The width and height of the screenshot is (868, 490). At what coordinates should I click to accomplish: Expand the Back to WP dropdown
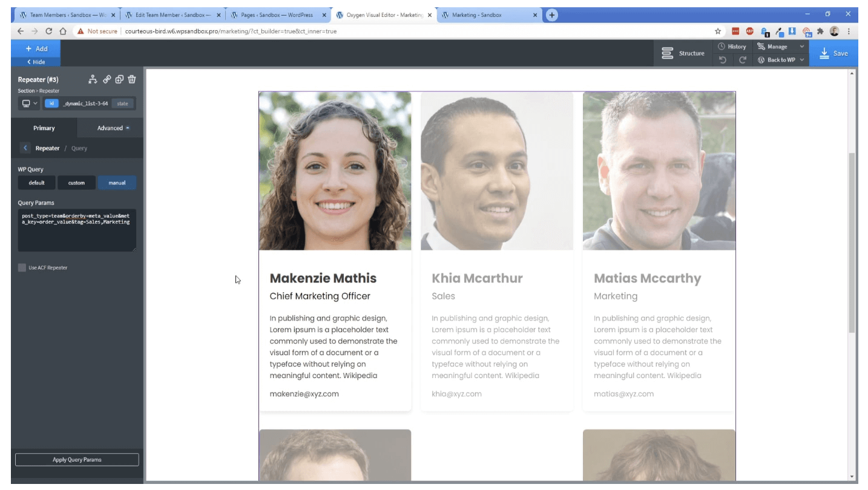click(x=781, y=60)
